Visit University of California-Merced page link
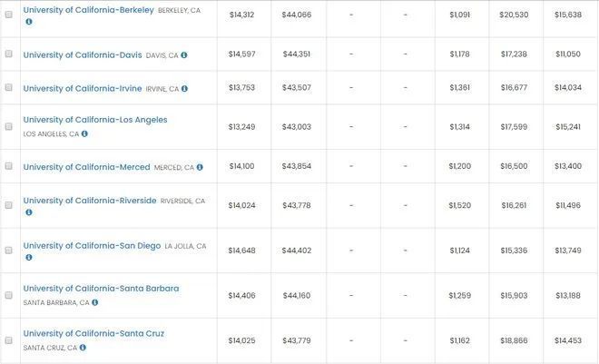The image size is (599, 364). [87, 167]
